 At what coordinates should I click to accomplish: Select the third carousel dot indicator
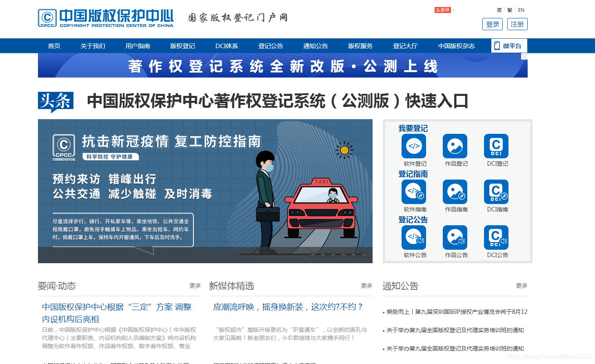coord(333,255)
